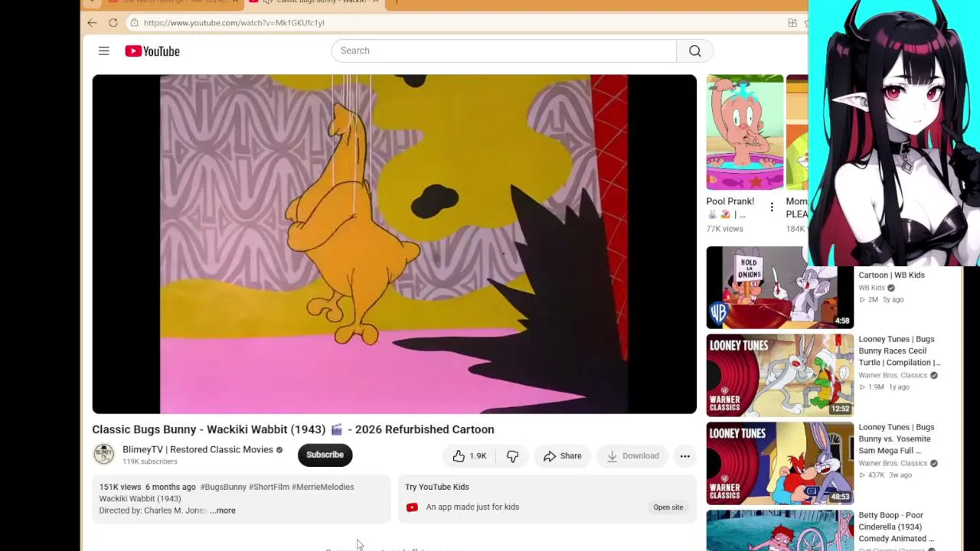Click the '151K views 6 months ago' text
This screenshot has height=551, width=980.
tap(147, 487)
